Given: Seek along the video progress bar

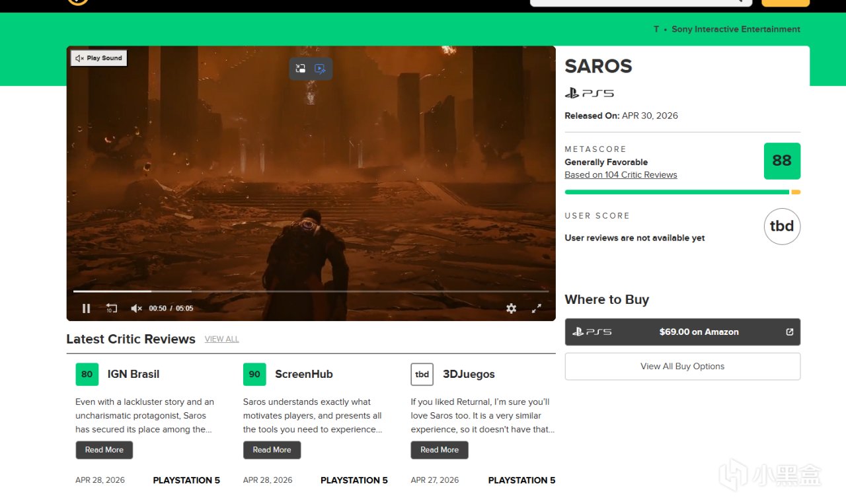Looking at the screenshot, I should pos(311,291).
